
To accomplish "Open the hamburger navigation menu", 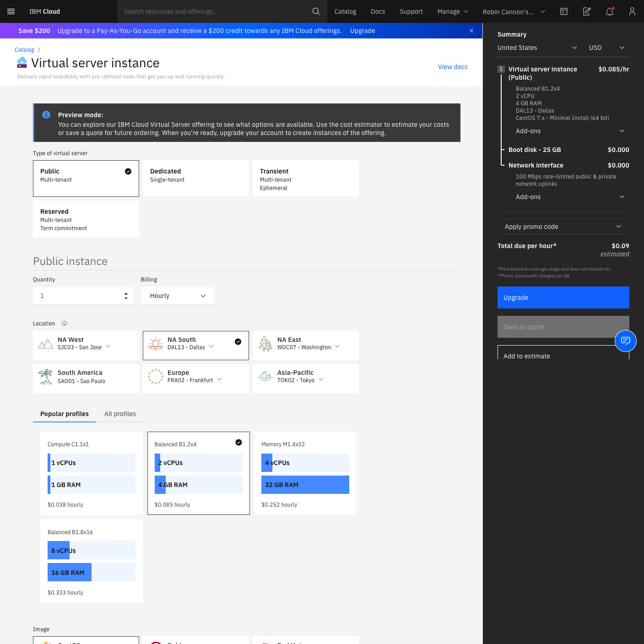I will tap(11, 11).
